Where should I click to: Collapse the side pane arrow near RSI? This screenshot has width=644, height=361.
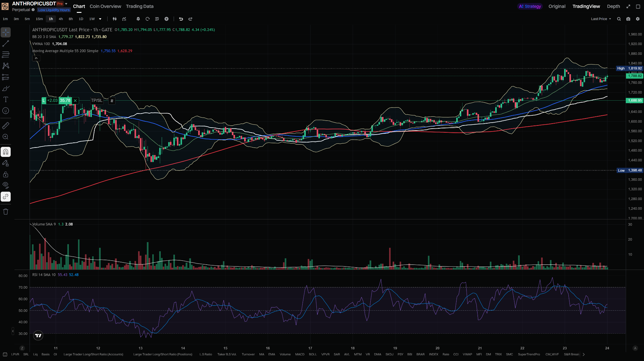coord(13,331)
